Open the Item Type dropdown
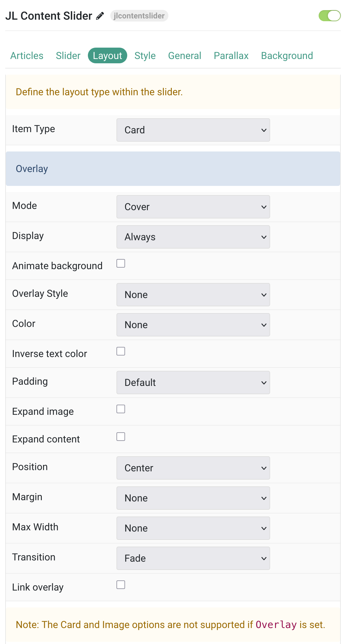 [x=193, y=130]
